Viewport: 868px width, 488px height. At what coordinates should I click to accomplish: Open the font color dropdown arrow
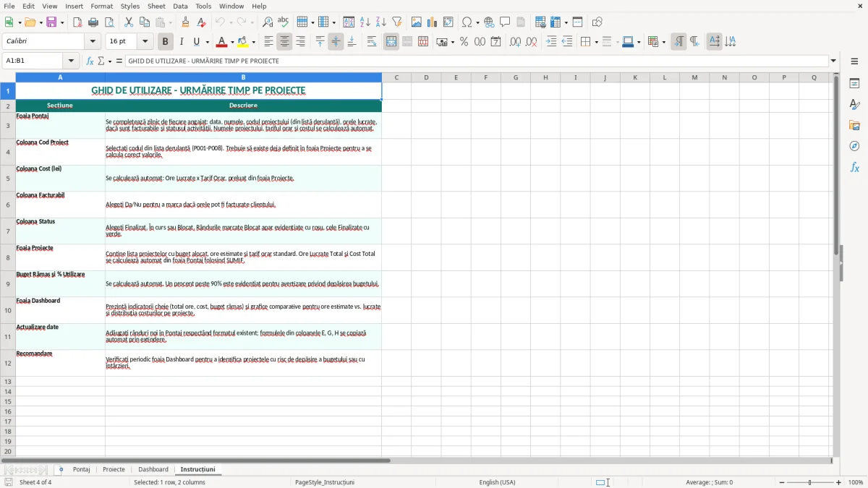[x=231, y=42]
